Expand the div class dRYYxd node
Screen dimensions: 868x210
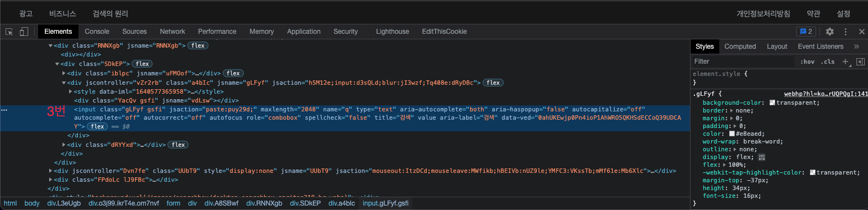(x=64, y=145)
